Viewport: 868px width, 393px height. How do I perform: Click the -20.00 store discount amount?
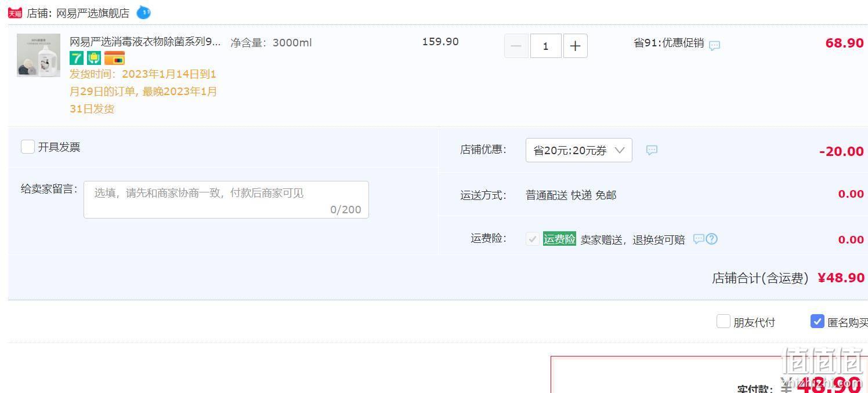coord(842,151)
